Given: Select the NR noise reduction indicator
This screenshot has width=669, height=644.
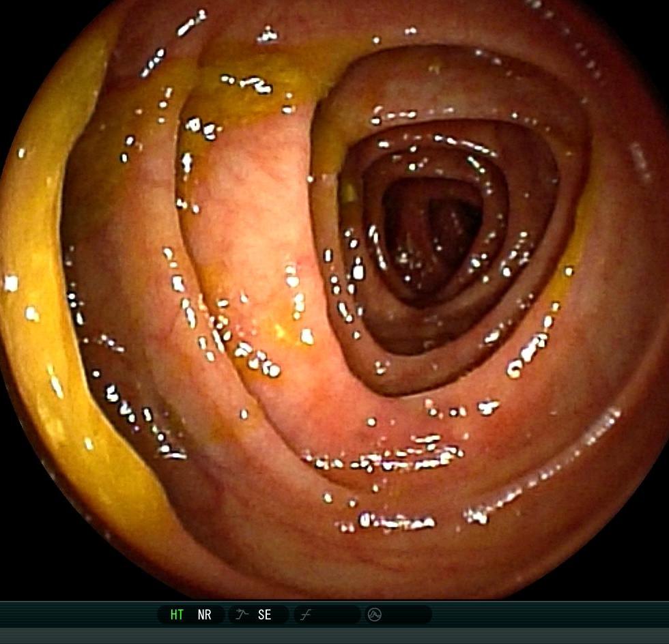Looking at the screenshot, I should [204, 615].
